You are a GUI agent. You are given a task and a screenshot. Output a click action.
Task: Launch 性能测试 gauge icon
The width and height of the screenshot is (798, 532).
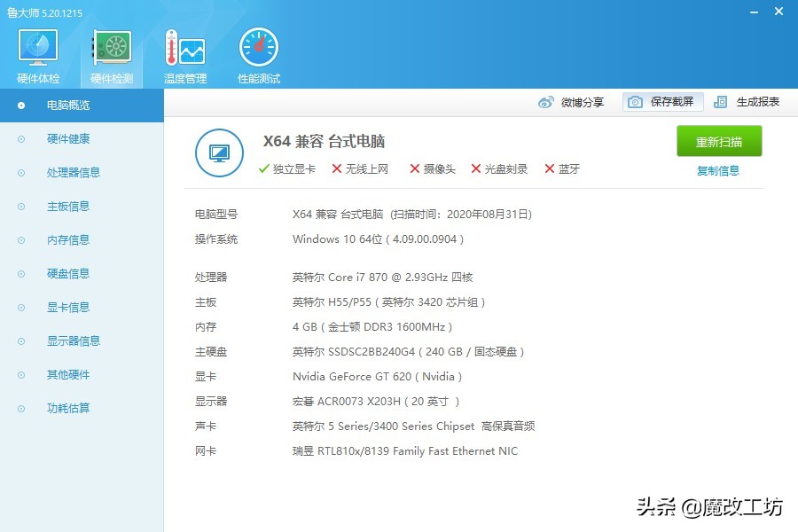257,49
